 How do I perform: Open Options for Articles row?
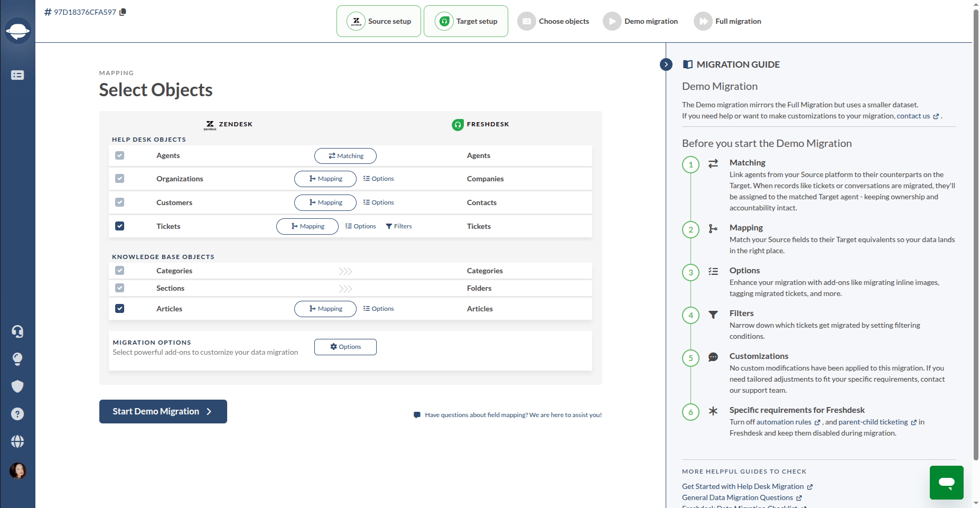tap(378, 309)
